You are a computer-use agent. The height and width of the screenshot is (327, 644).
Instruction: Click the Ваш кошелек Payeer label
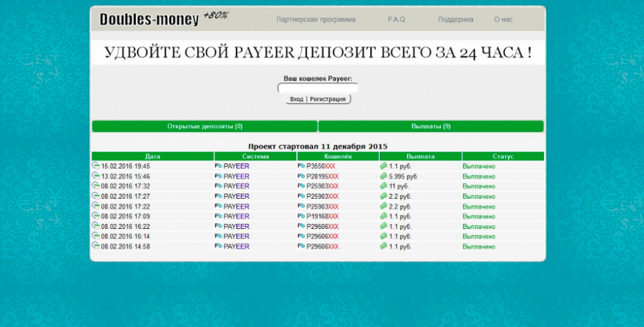point(318,79)
